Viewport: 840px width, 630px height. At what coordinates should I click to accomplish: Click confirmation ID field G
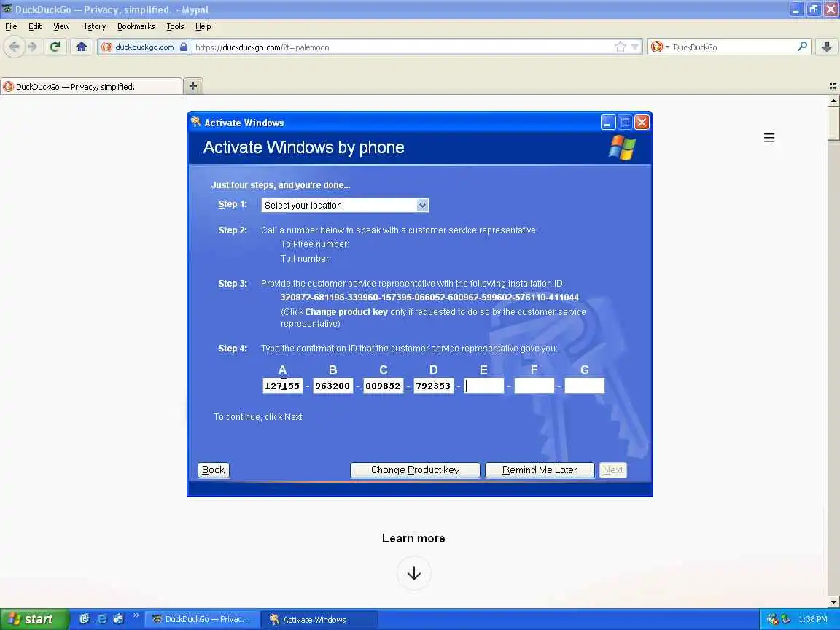coord(585,386)
